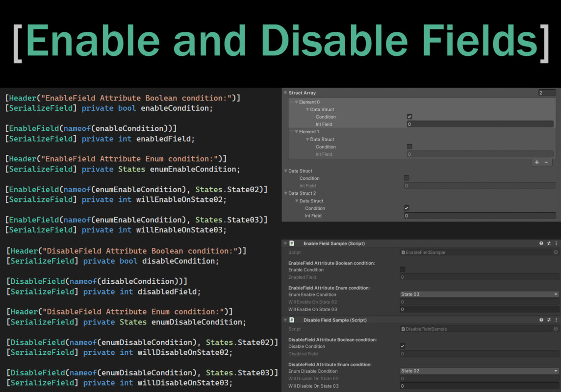
Task: Collapse Data Struct foldout under Element 1
Action: tap(307, 139)
